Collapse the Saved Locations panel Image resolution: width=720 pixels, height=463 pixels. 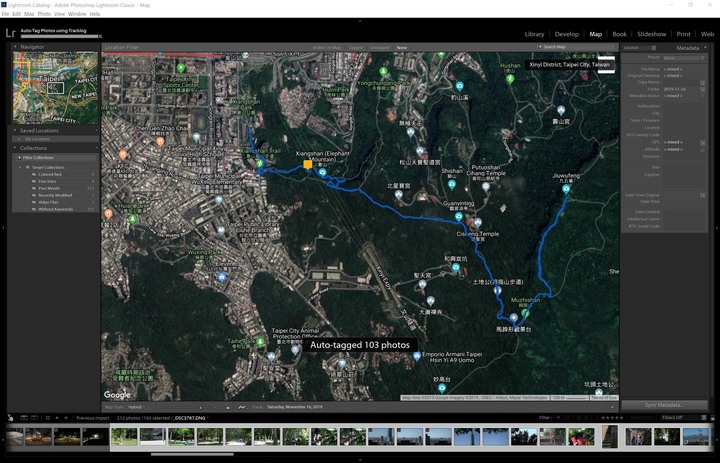(x=15, y=130)
